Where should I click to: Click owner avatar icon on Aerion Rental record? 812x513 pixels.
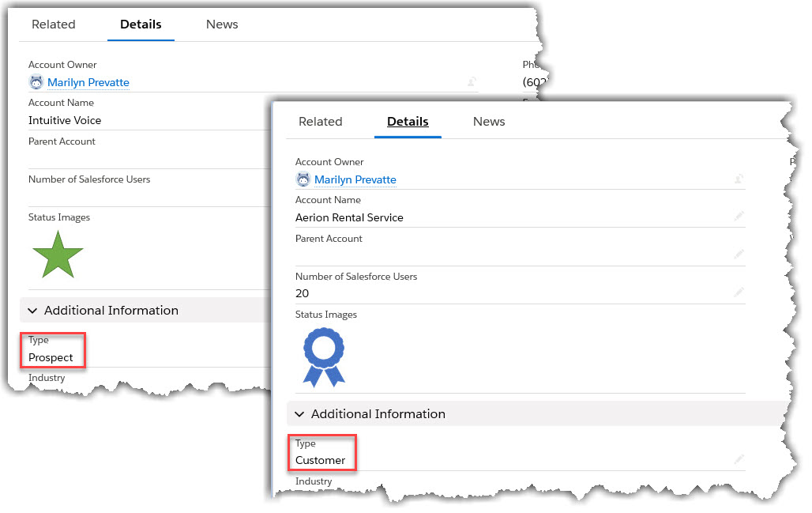click(x=303, y=179)
